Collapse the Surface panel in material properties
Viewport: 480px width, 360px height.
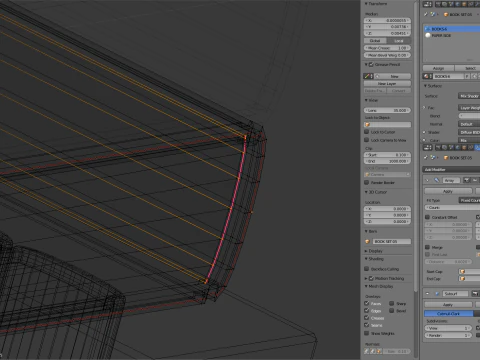tap(426, 86)
